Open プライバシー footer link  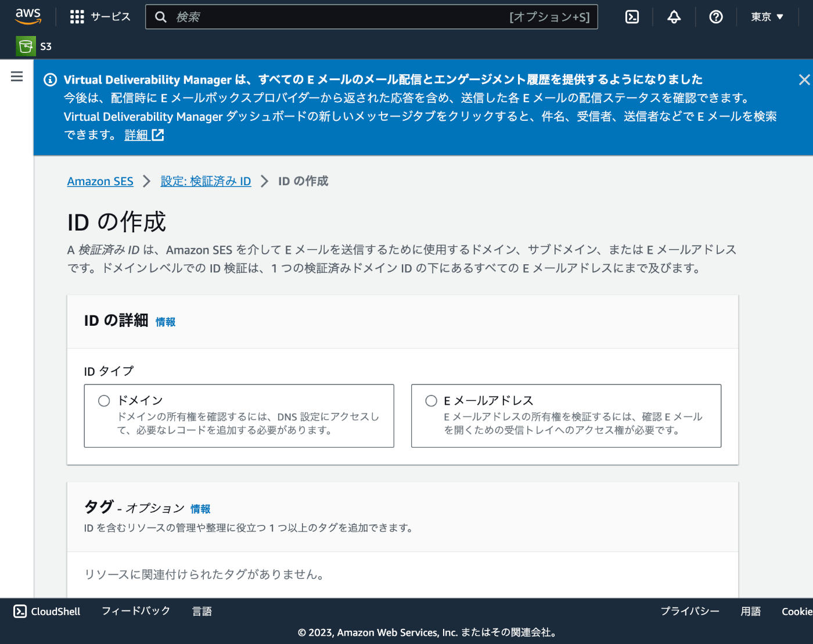[690, 611]
